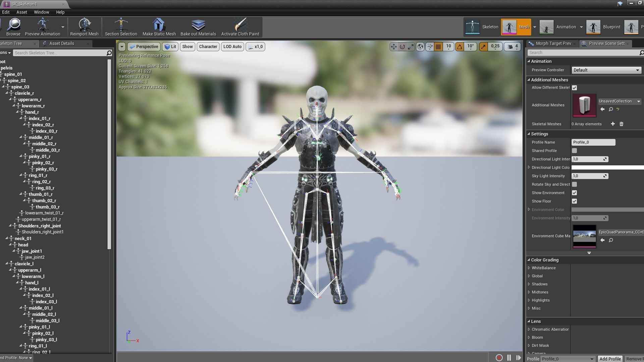Click the Search Skeleton Tree field
Image resolution: width=644 pixels, height=362 pixels.
tap(60, 53)
